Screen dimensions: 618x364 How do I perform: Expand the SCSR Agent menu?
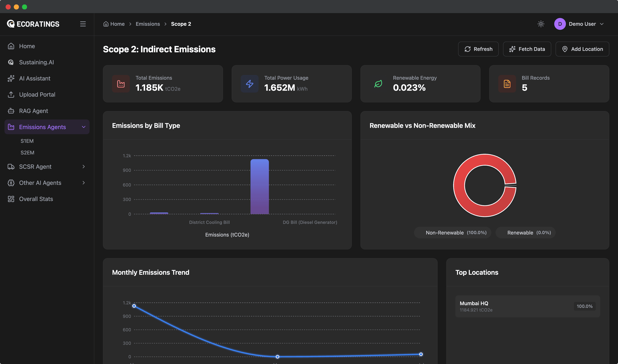pyautogui.click(x=83, y=166)
